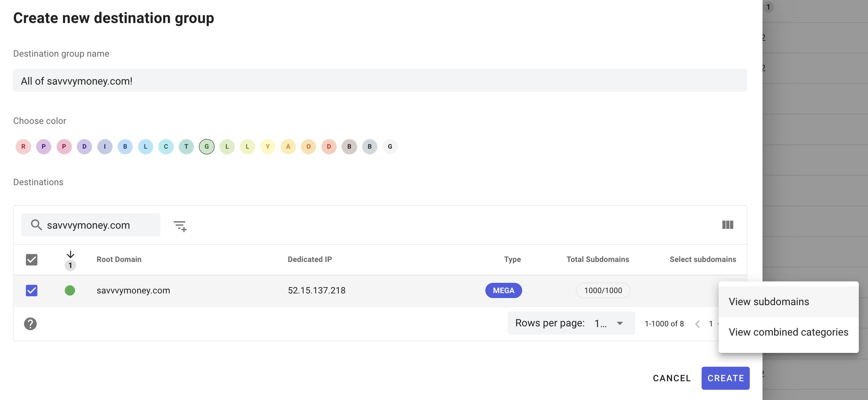Go to previous page chevron
Viewport: 868px width, 400px height.
point(697,324)
